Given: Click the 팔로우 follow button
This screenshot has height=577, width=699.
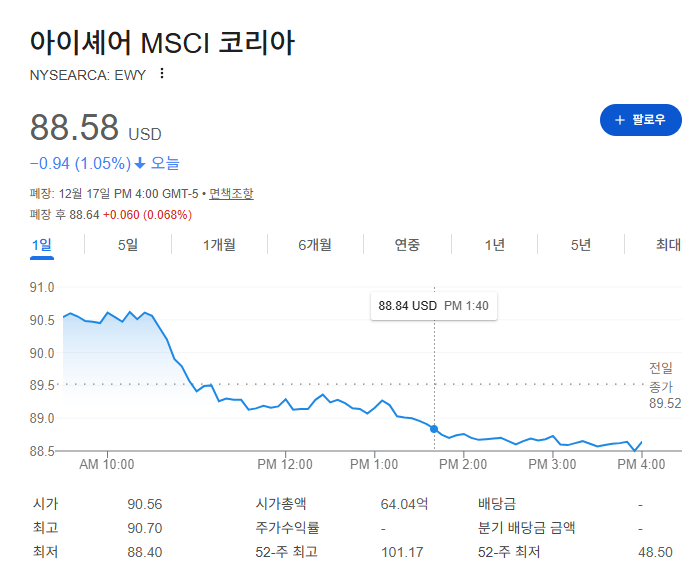Looking at the screenshot, I should 640,120.
